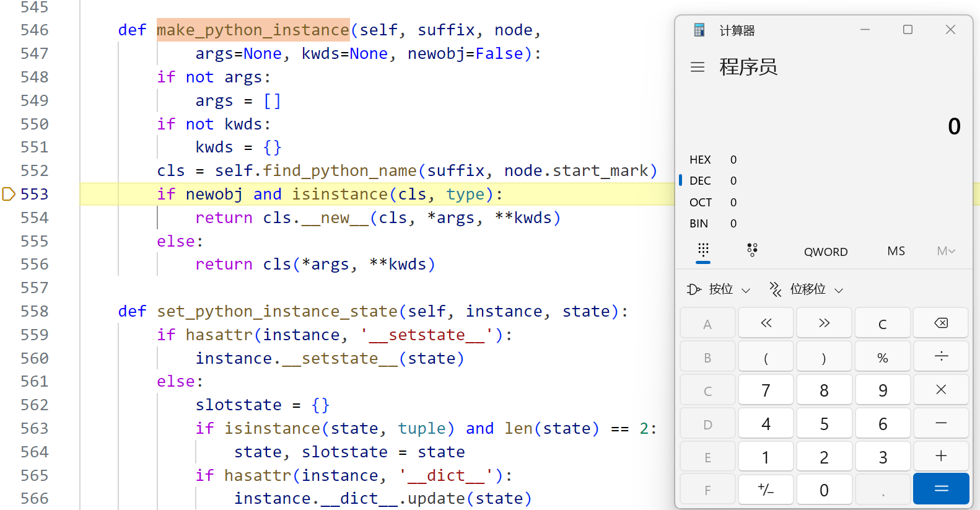Click digit 3 on keypad
This screenshot has height=510, width=980.
[883, 457]
